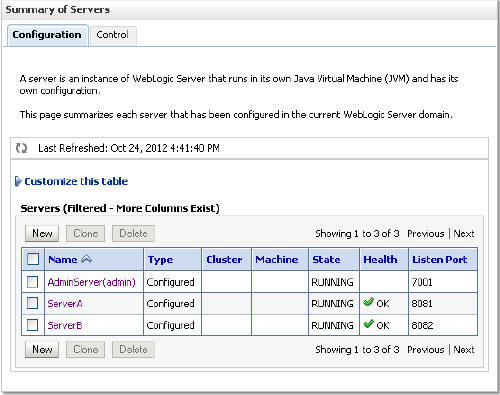Click the Clone button below the table
Screen dimensions: 500x395
(x=85, y=349)
